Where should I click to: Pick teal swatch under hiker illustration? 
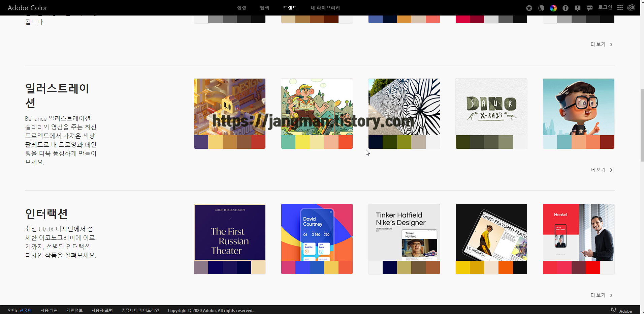pos(288,142)
